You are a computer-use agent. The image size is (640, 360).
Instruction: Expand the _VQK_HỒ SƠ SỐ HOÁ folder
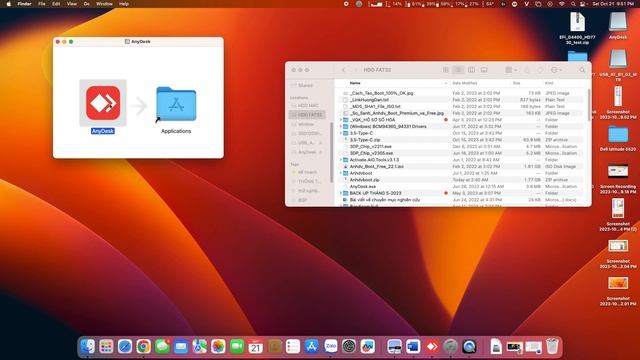coord(341,120)
